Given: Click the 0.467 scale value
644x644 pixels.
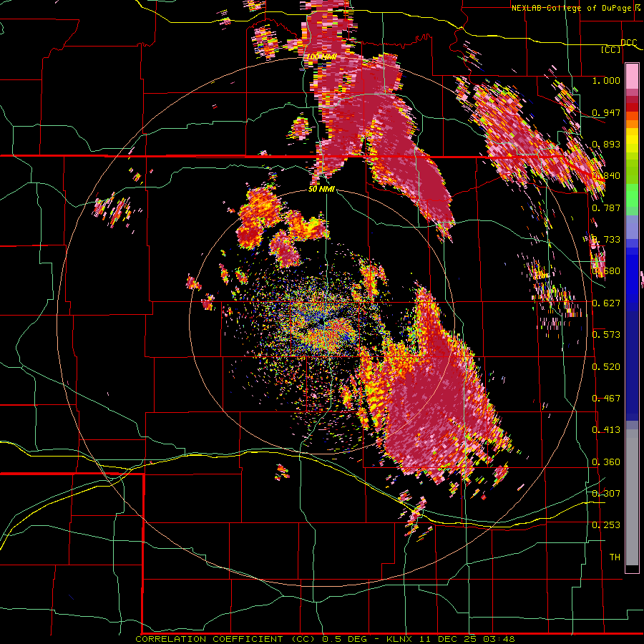Looking at the screenshot, I should pos(606,399).
